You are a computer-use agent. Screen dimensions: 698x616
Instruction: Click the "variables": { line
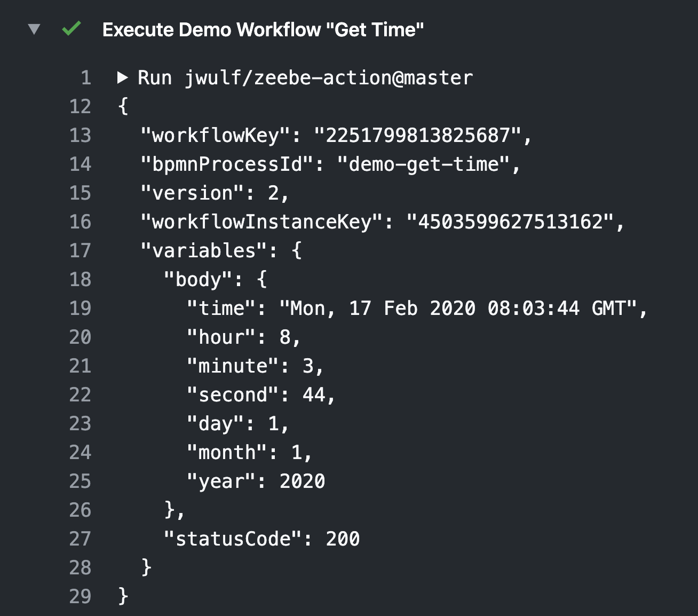pos(221,251)
